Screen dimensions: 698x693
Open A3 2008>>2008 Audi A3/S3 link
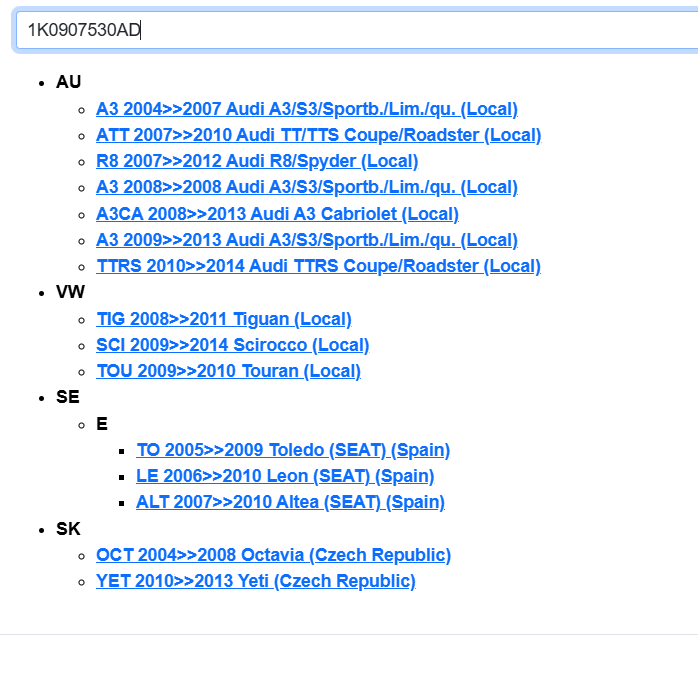coord(306,187)
